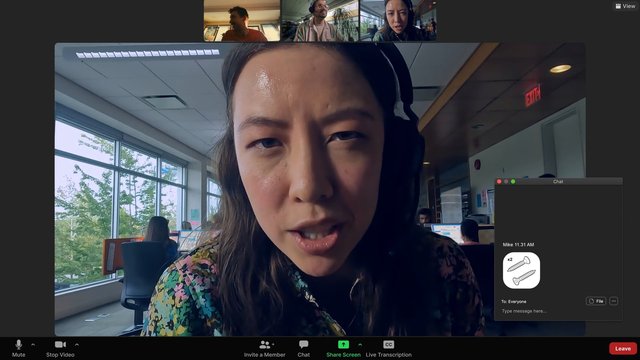Viewport: 640px width, 360px height.
Task: Close the Chat window with red button
Action: [x=499, y=182]
